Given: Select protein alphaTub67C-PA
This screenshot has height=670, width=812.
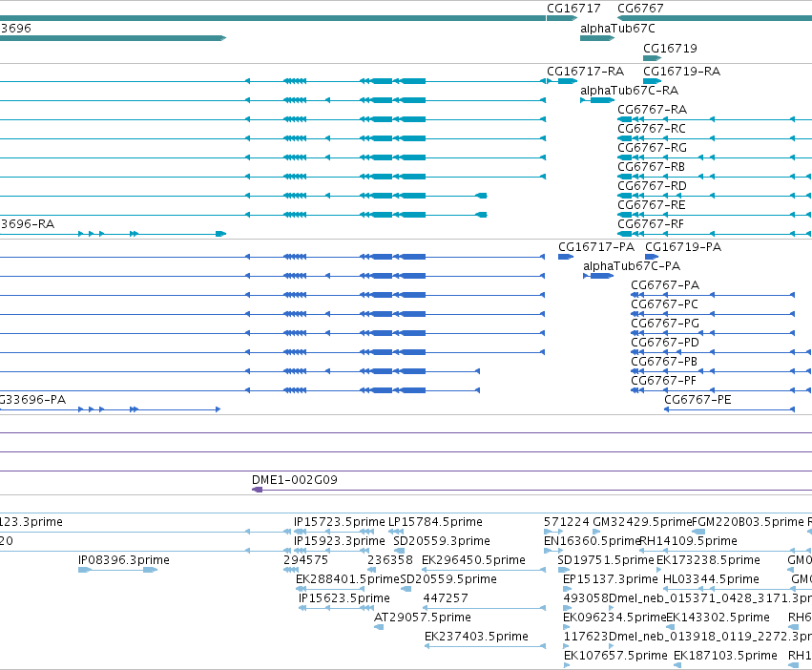Looking at the screenshot, I should tap(632, 266).
